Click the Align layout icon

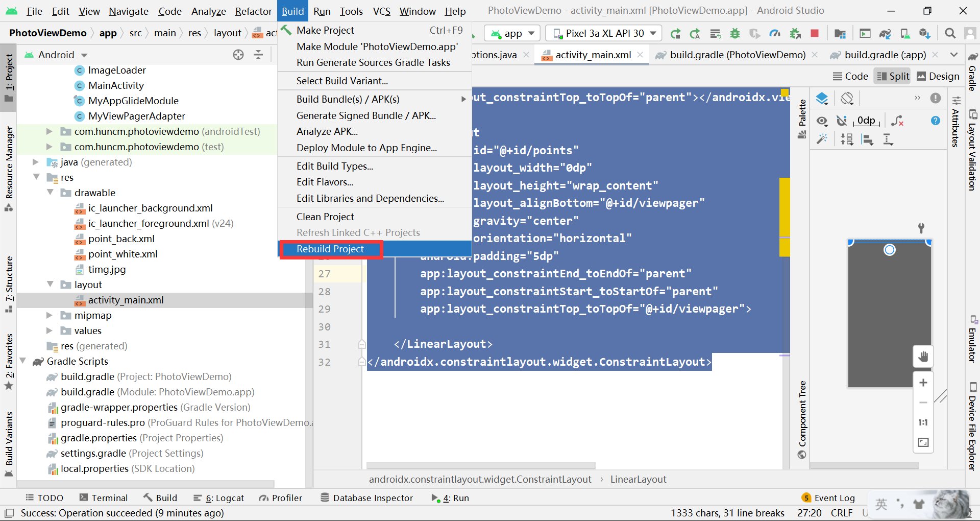[867, 139]
